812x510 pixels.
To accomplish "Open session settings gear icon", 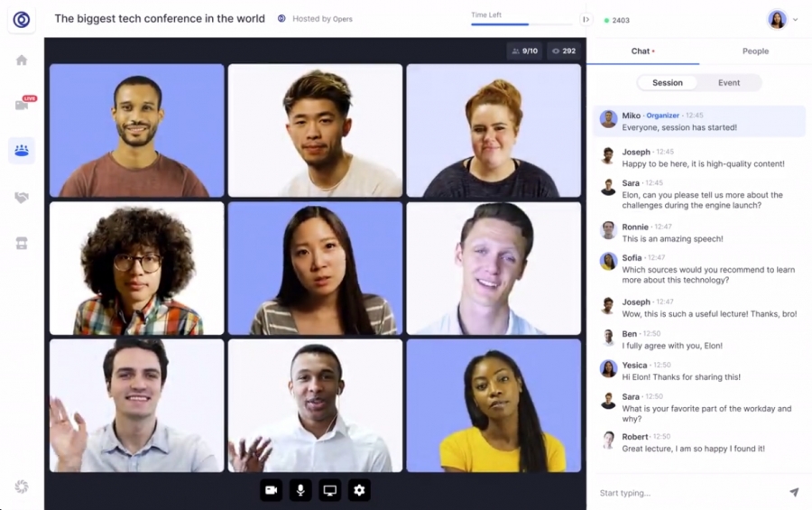I will coord(359,490).
